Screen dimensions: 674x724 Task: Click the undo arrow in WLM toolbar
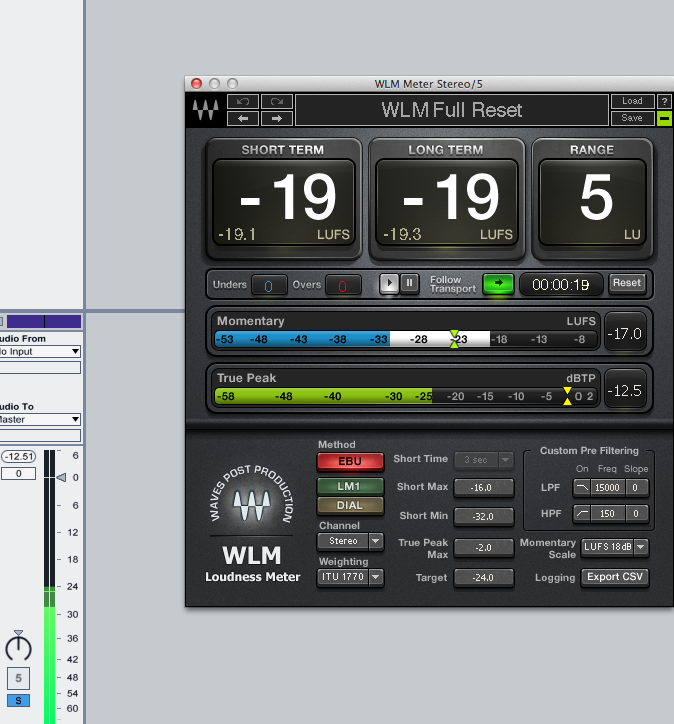coord(243,101)
